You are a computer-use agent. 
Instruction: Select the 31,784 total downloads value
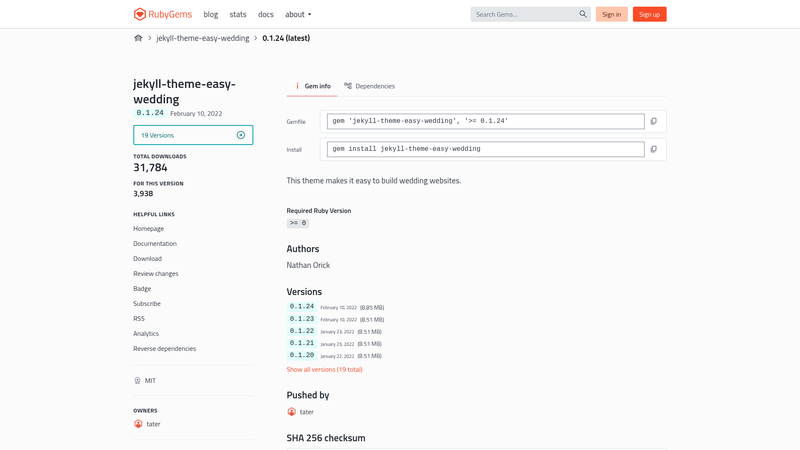pos(150,167)
